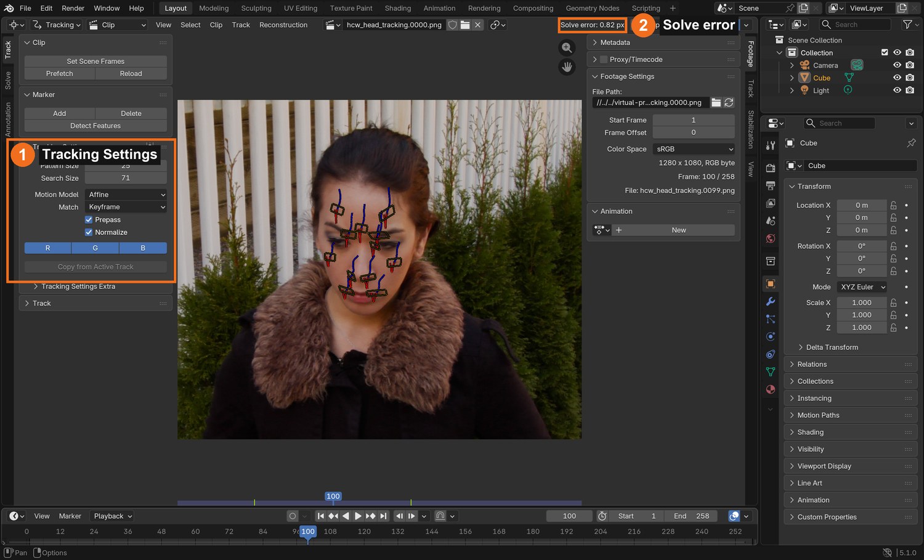Click the Prefetch button
Viewport: 924px width, 560px height.
click(x=60, y=73)
